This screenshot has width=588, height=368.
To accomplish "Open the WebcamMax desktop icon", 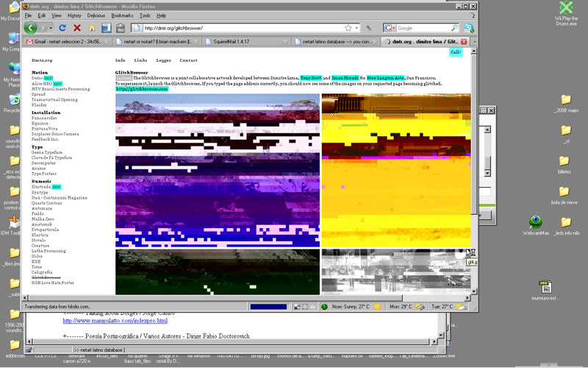I will click(x=536, y=222).
